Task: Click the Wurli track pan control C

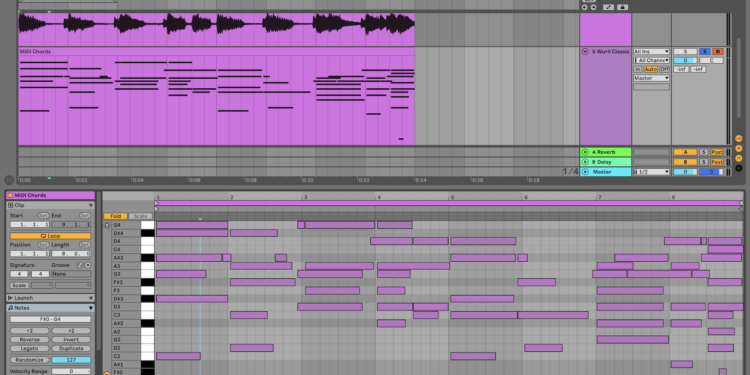Action: pyautogui.click(x=711, y=61)
